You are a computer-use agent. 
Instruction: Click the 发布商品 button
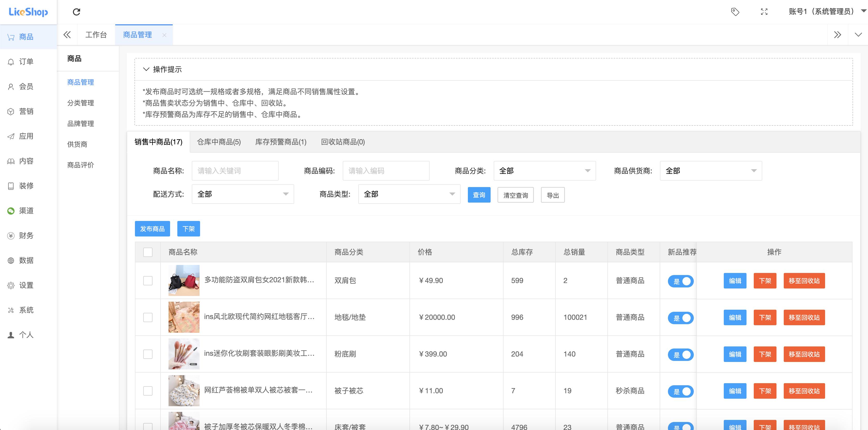click(152, 229)
